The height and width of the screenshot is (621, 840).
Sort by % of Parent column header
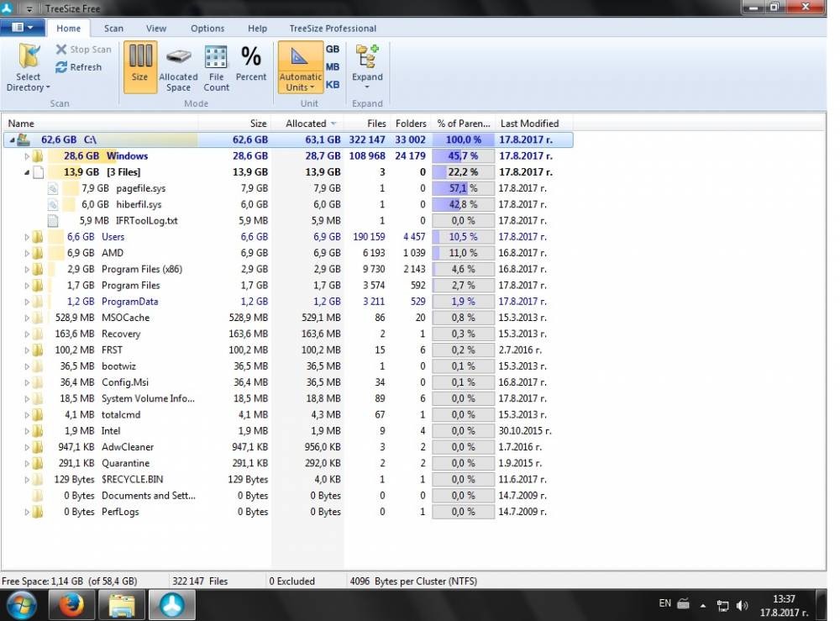tap(464, 124)
